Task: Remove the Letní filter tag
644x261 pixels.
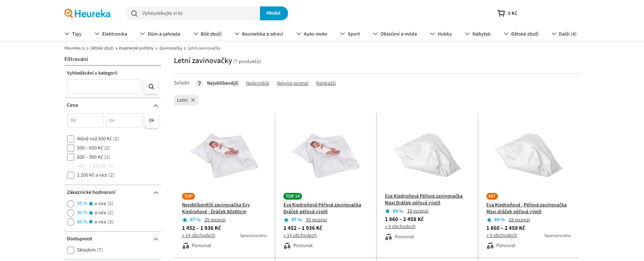Action: 193,100
